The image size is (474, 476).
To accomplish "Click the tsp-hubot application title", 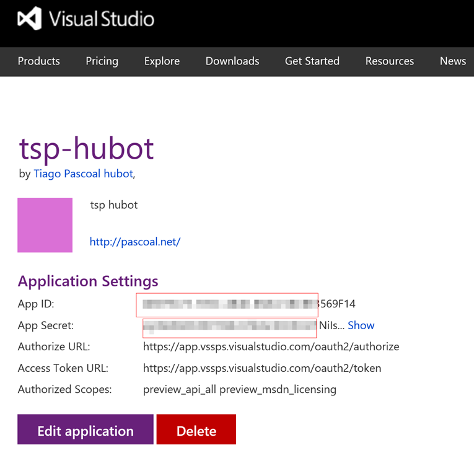I will (86, 148).
